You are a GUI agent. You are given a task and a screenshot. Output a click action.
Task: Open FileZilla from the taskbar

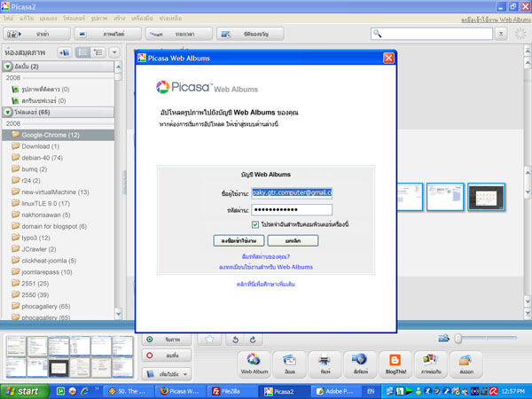(232, 391)
